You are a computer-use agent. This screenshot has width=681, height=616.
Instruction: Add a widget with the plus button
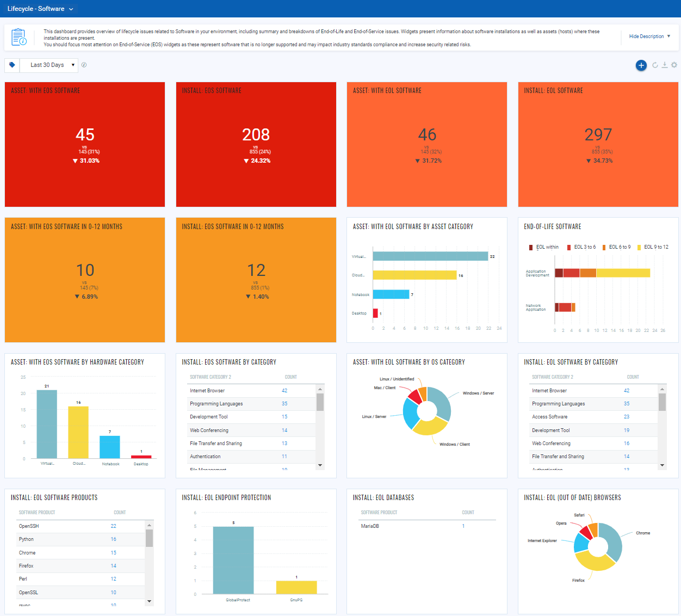click(641, 65)
